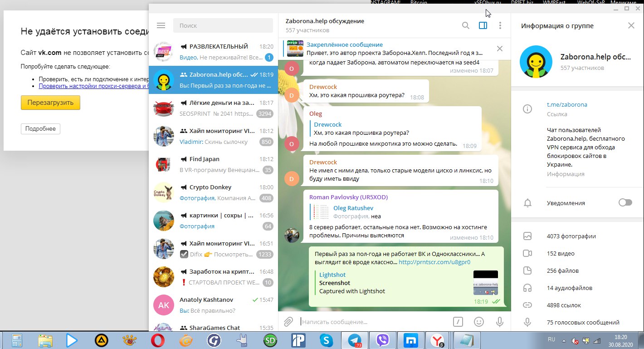The image size is (644, 349).
Task: Open the calculator icon in taskbar
Action: point(17,340)
